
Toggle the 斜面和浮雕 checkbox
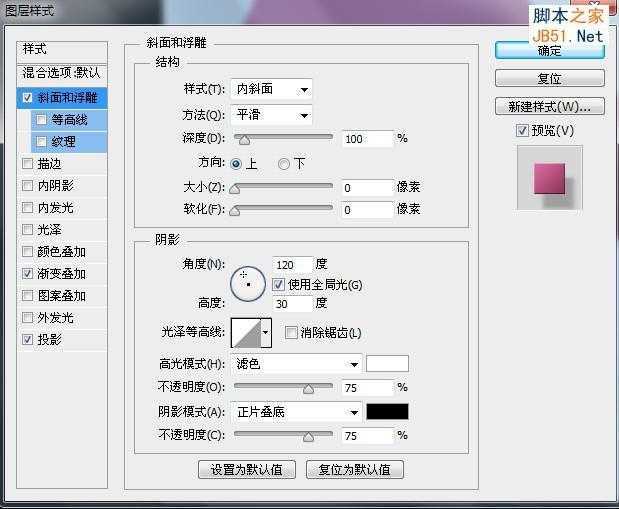[27, 98]
